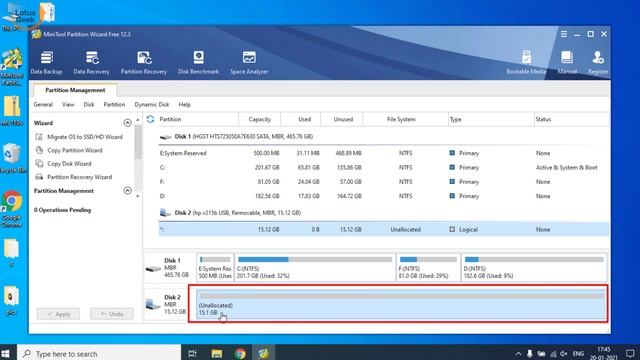The height and width of the screenshot is (360, 640).
Task: Select the Partition Management tab
Action: pos(75,90)
